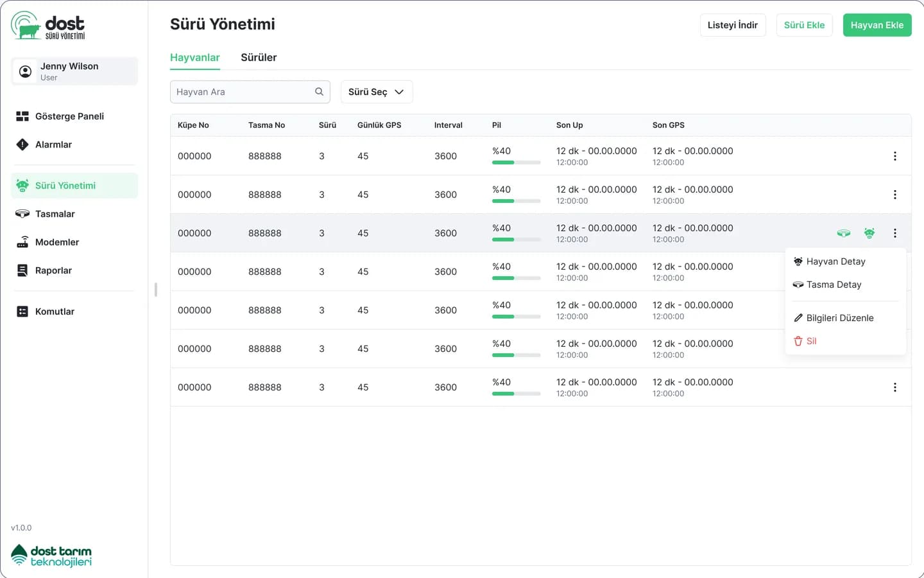
Task: Click the Hayvan Ekle button
Action: [877, 25]
